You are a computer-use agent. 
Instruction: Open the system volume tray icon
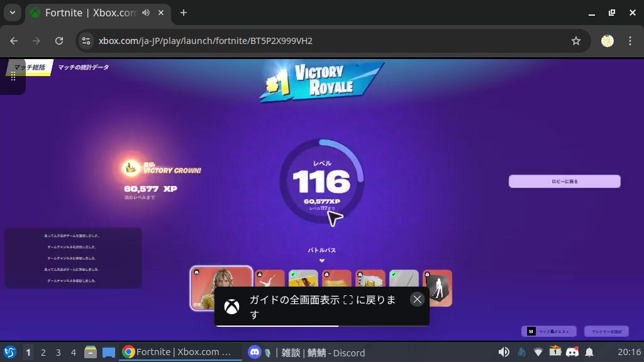[504, 352]
